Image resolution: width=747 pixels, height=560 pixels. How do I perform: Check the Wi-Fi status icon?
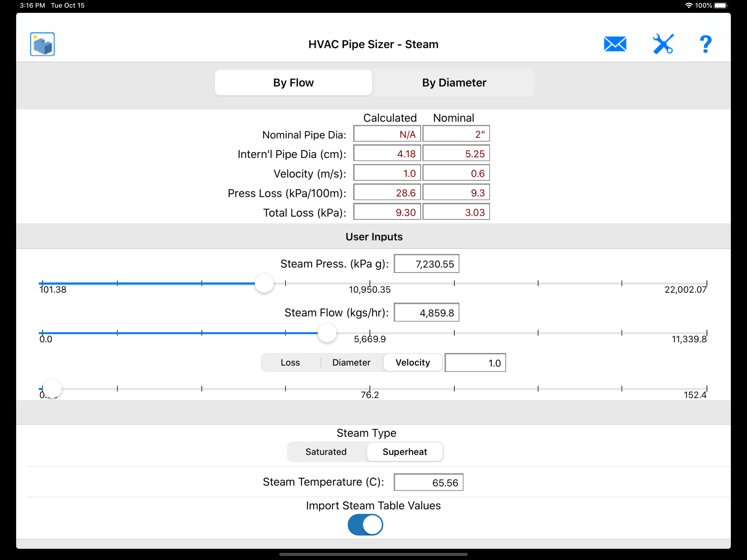688,5
